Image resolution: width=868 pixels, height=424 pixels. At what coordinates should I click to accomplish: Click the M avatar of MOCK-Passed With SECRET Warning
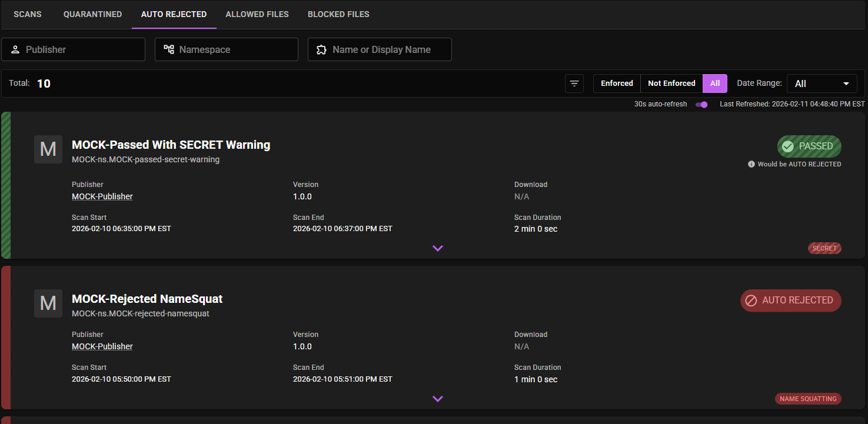point(48,149)
